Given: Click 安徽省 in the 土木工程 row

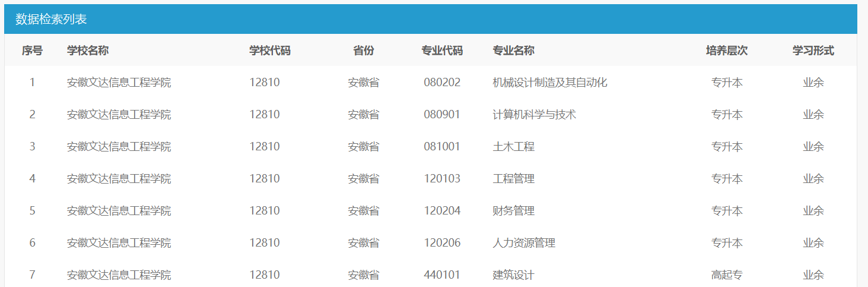Looking at the screenshot, I should [364, 147].
